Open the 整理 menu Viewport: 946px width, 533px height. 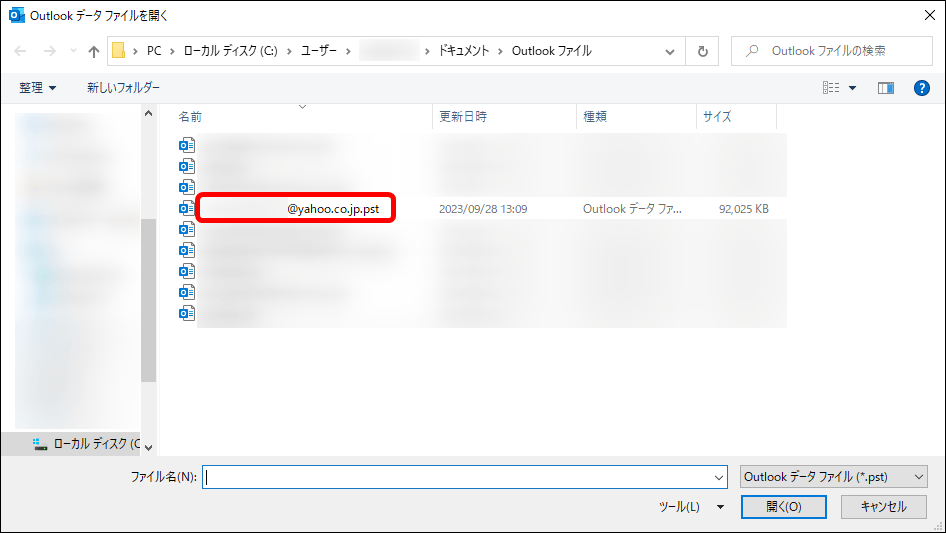click(37, 88)
